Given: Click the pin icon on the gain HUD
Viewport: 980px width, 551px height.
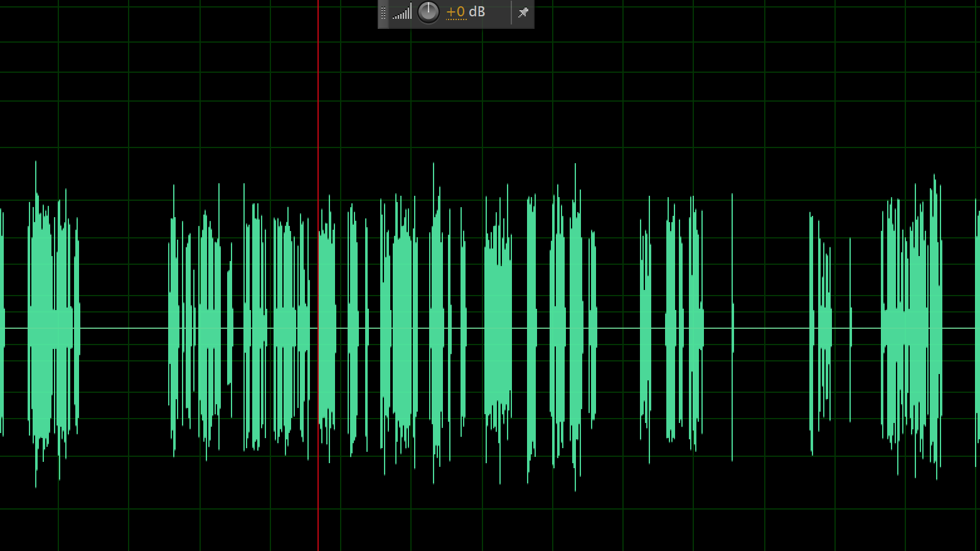Looking at the screenshot, I should [x=523, y=13].
